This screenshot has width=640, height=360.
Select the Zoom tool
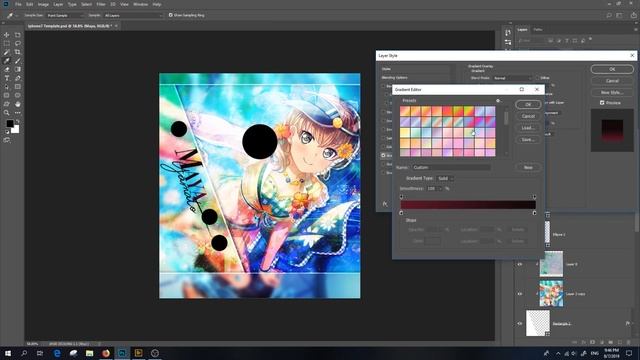(7, 113)
